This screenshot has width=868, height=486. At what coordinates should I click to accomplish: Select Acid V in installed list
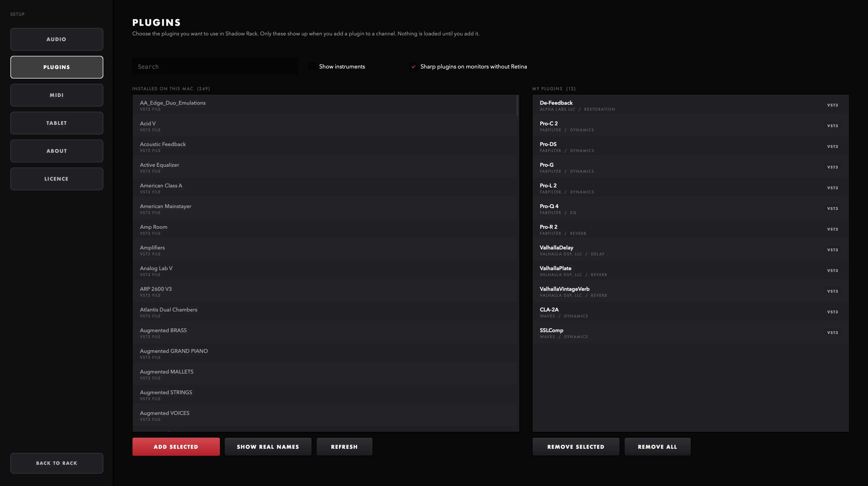[324, 126]
